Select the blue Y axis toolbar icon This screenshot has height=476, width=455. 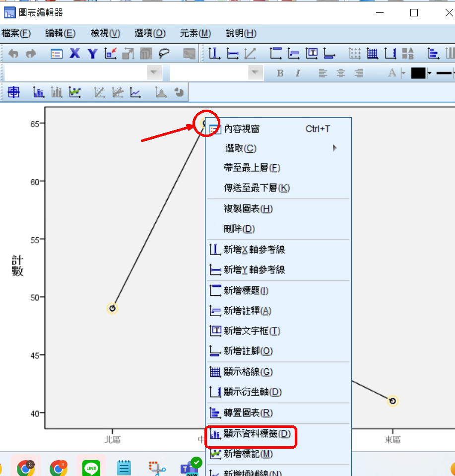point(92,54)
